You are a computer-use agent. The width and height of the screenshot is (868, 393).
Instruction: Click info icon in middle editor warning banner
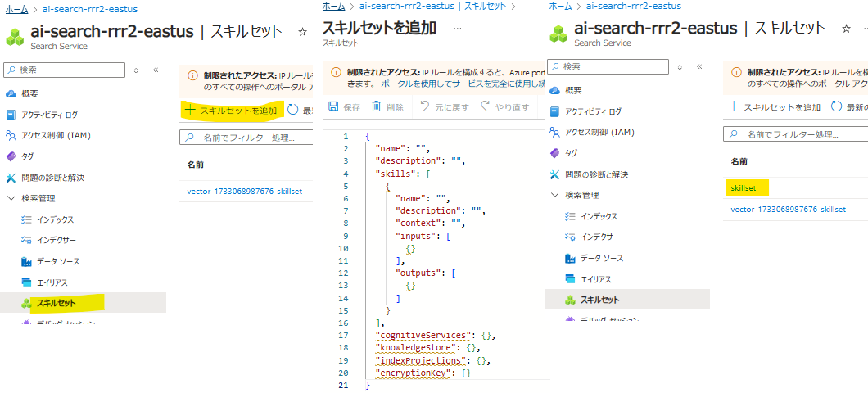(x=336, y=72)
